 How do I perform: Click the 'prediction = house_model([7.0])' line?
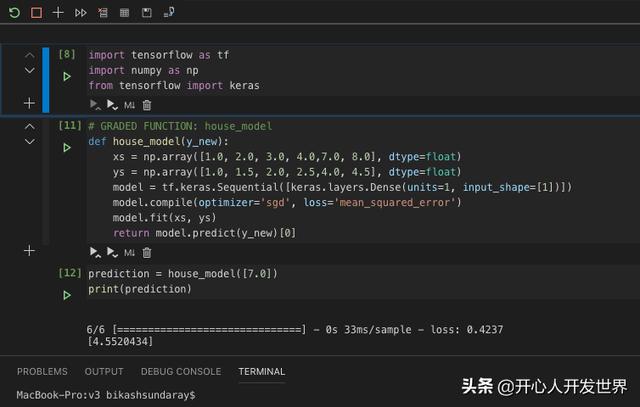pos(183,274)
